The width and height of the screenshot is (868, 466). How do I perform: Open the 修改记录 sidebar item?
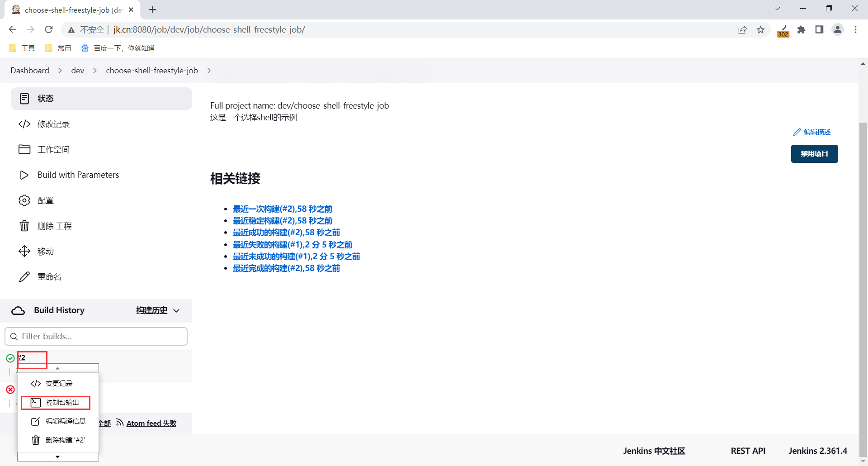pyautogui.click(x=101, y=124)
